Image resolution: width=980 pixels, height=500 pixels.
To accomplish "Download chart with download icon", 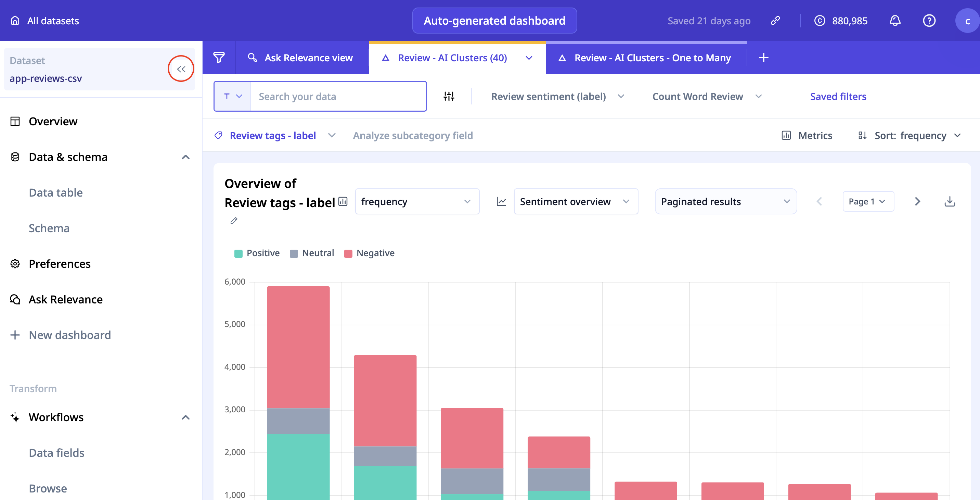I will point(950,201).
